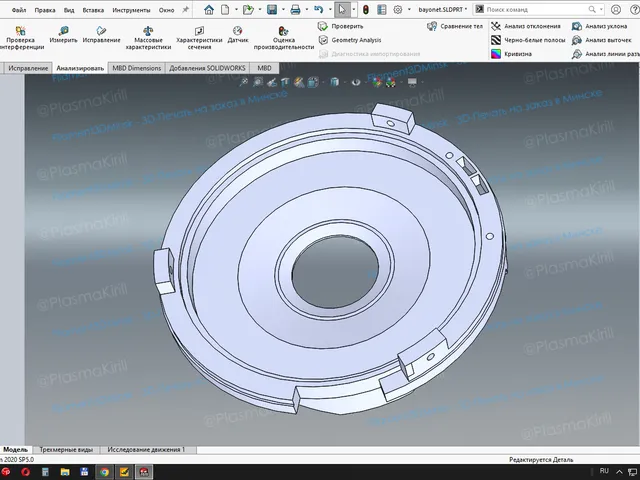Expand the Select tool dropdown arrow
Viewport: 640px width, 480px height.
tap(353, 9)
